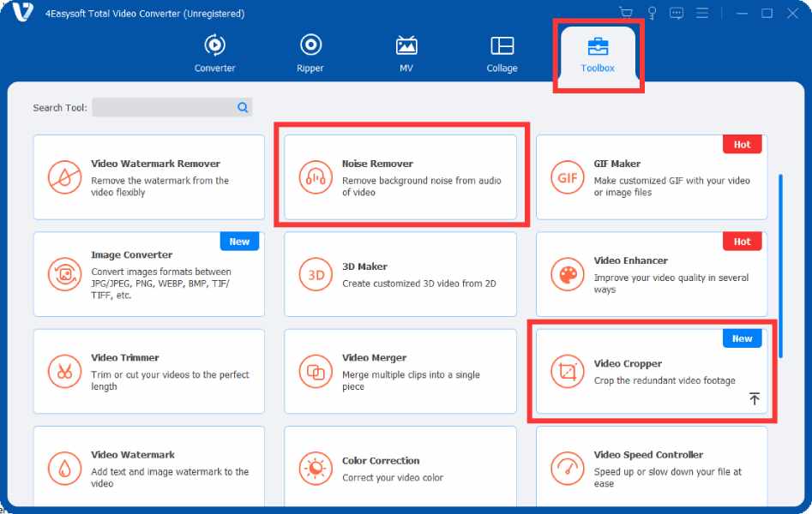812x514 pixels.
Task: Launch the Noise Remover tool
Action: 400,177
